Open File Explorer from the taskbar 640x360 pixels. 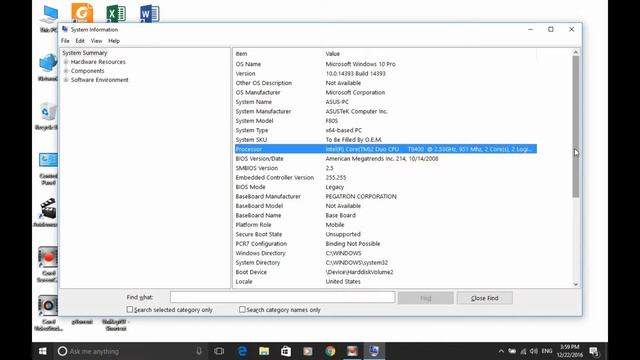pyautogui.click(x=264, y=351)
